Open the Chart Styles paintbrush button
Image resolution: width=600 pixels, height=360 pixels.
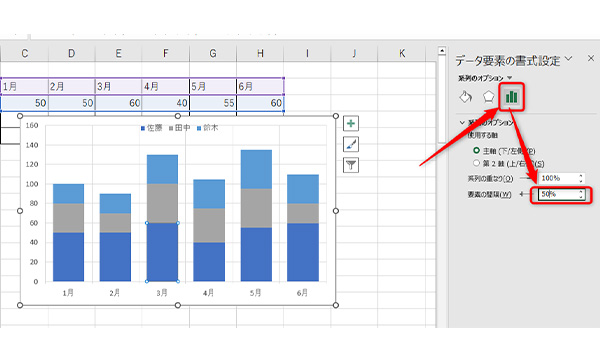(x=351, y=144)
